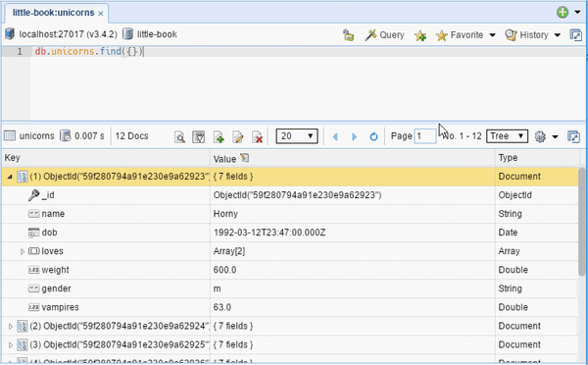The height and width of the screenshot is (365, 588).
Task: Go to next page arrow
Action: [354, 136]
